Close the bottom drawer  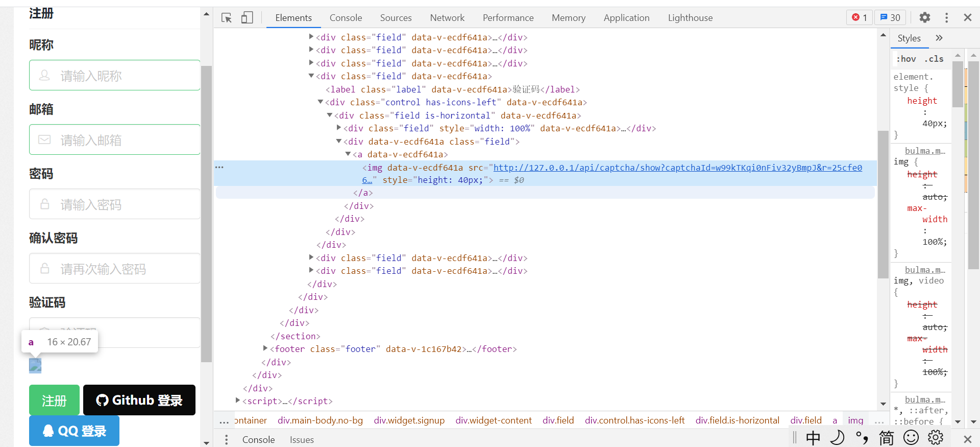pos(967,439)
